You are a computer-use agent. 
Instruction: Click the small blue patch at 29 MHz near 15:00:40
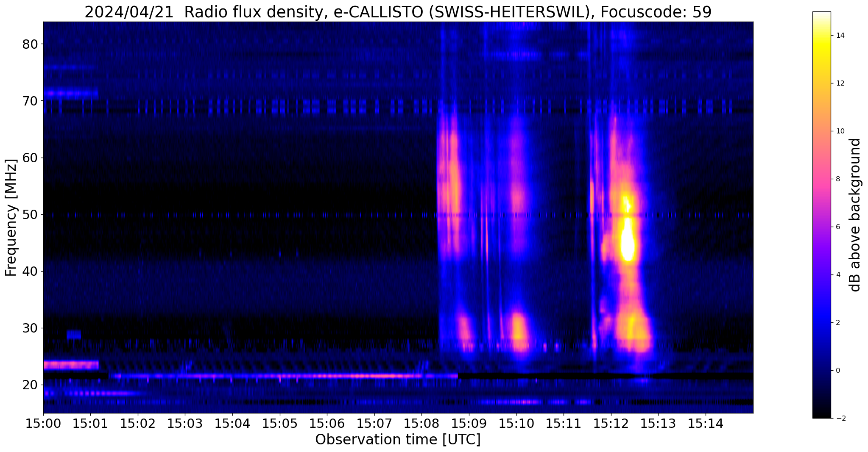pos(74,335)
